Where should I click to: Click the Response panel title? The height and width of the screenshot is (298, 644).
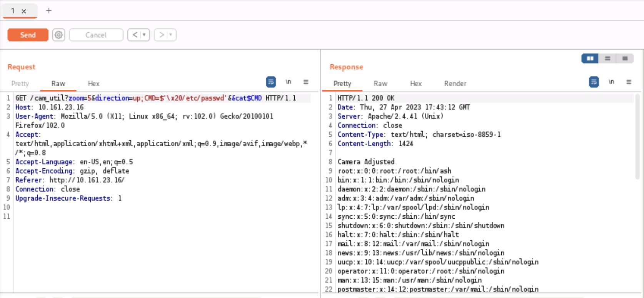point(346,67)
